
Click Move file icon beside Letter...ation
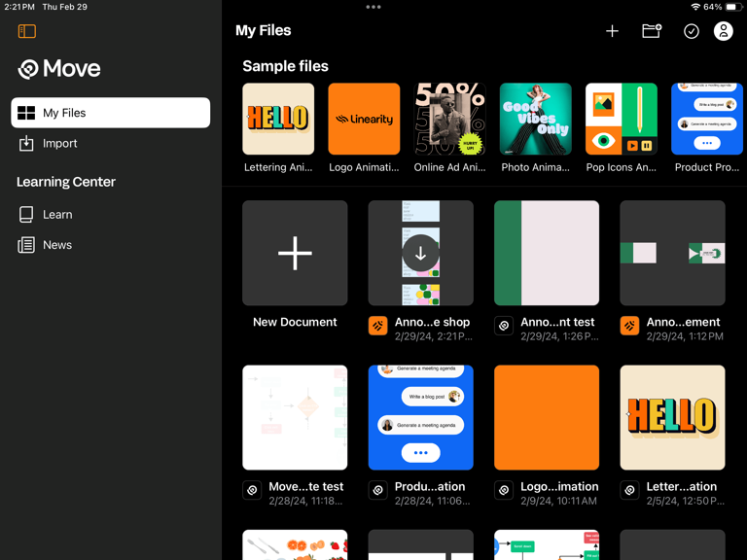[x=629, y=490]
